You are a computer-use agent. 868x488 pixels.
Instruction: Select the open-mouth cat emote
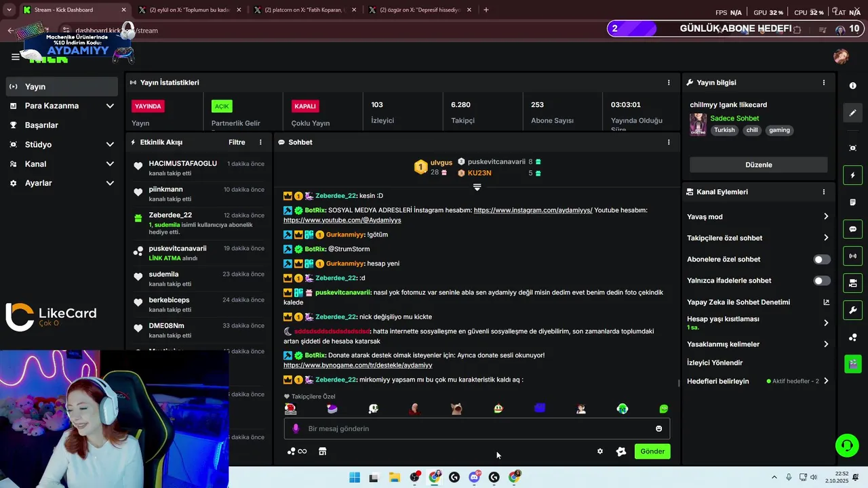[456, 409]
